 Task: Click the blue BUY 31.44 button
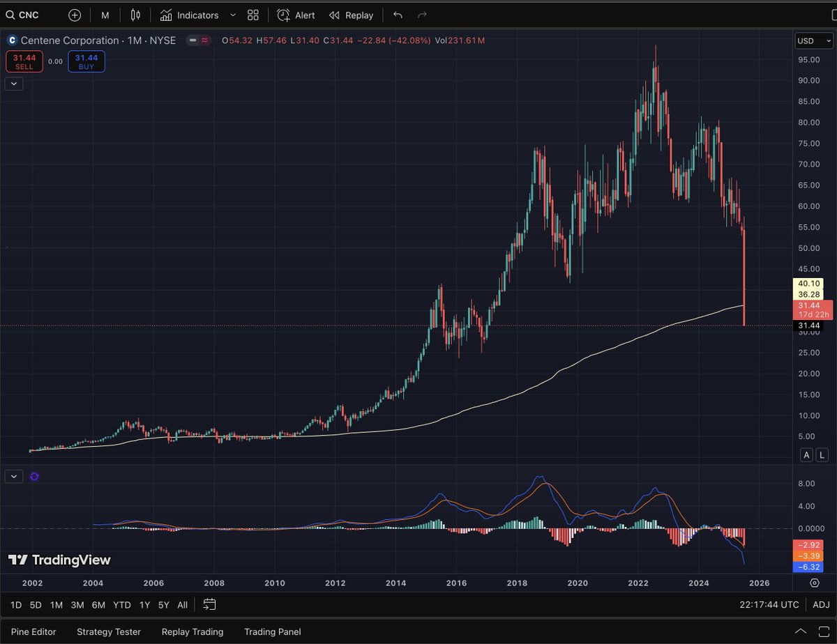coord(86,61)
